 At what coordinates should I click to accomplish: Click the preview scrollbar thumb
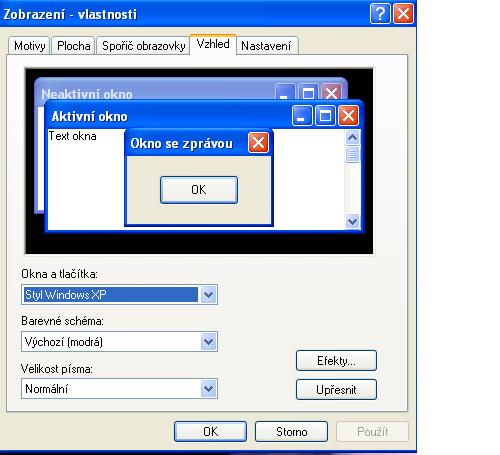pos(353,154)
